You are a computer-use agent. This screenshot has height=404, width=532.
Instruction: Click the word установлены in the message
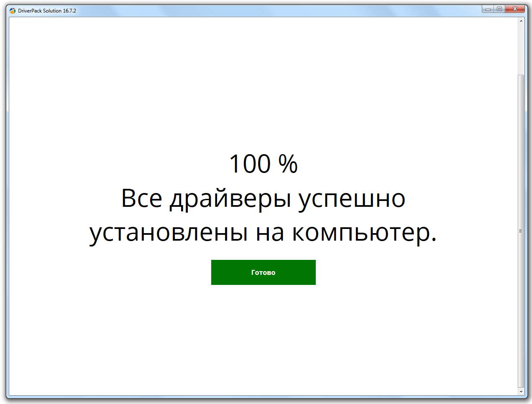click(169, 233)
